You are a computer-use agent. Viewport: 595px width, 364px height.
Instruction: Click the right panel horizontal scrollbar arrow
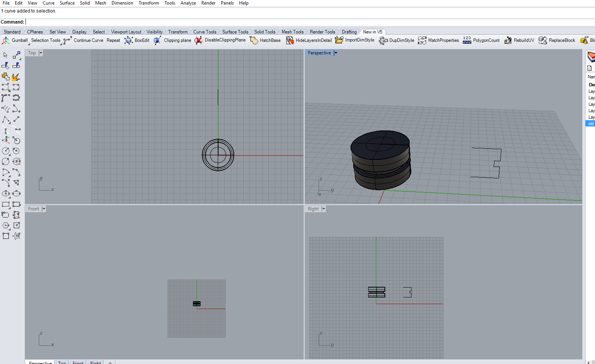pyautogui.click(x=589, y=362)
